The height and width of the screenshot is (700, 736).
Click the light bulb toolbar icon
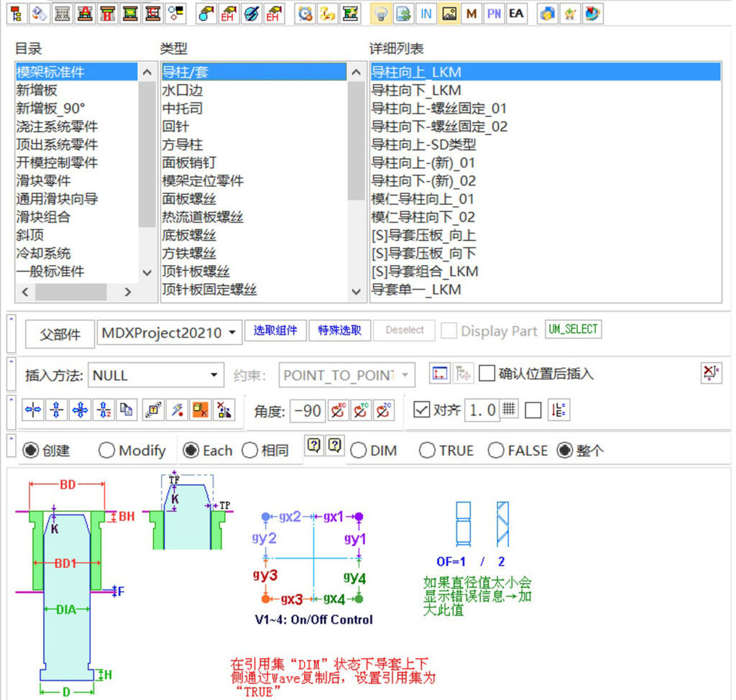381,14
